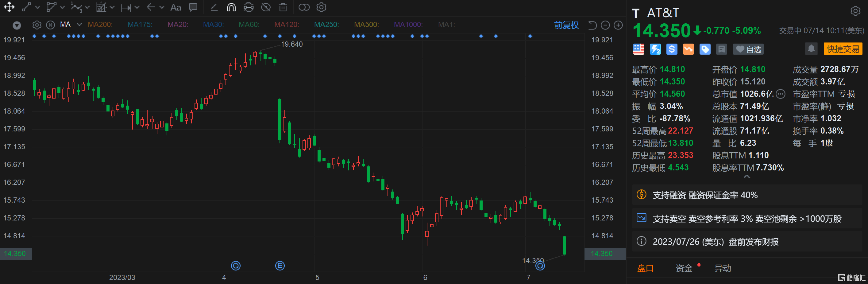Viewport: 868px width, 284px height.
Task: Select the line segment drawing tool
Action: click(x=26, y=7)
